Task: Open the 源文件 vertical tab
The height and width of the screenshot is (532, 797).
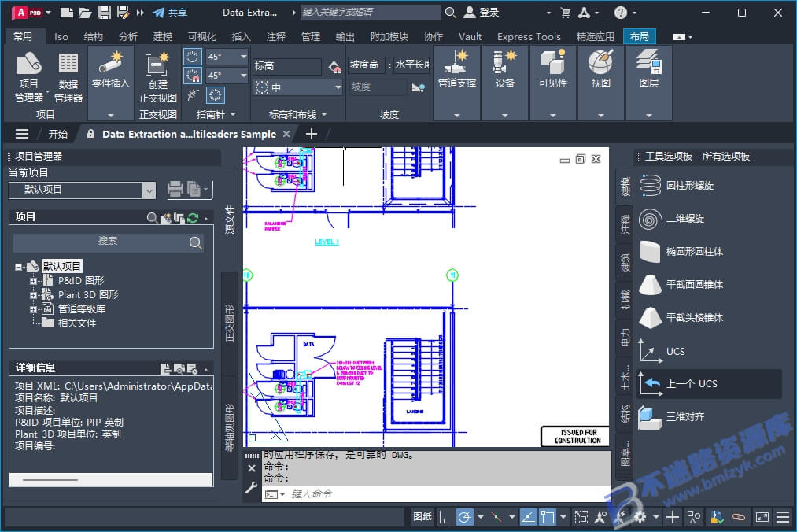Action: [x=230, y=220]
